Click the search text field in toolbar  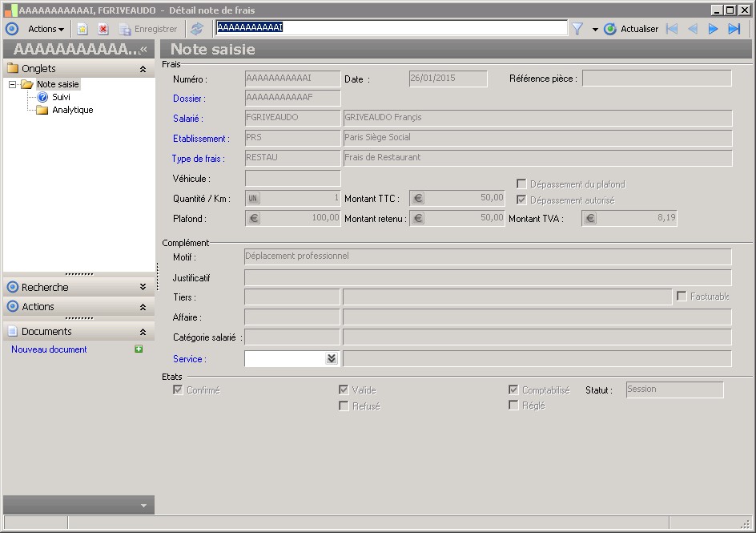[391, 27]
